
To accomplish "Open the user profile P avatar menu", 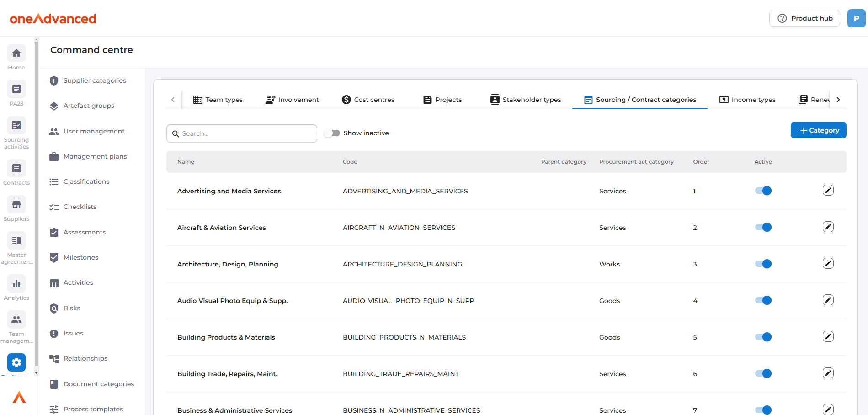I will (856, 18).
